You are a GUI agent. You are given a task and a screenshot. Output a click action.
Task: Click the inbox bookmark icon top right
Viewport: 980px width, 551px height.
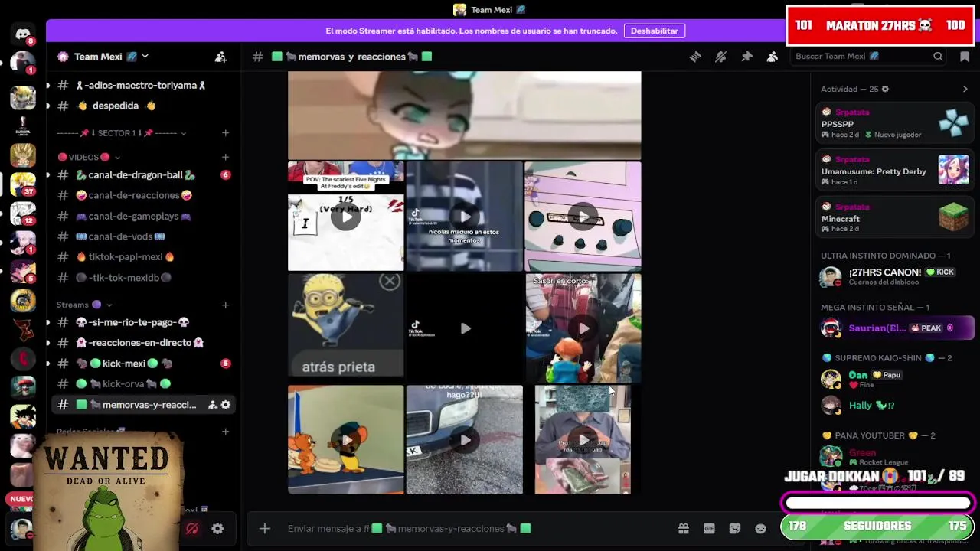(x=964, y=57)
